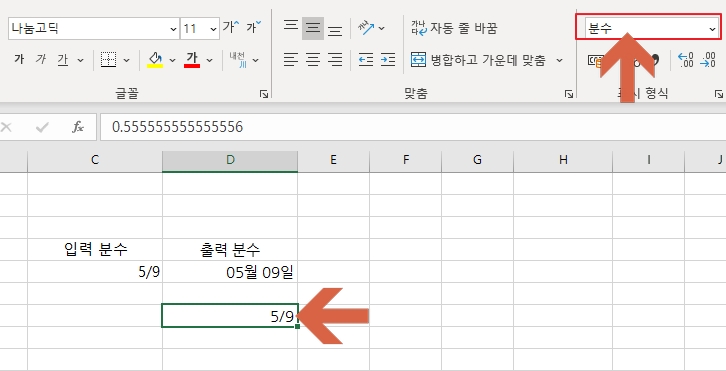Image resolution: width=726 pixels, height=371 pixels.
Task: Increase the decimal places
Action: click(685, 60)
